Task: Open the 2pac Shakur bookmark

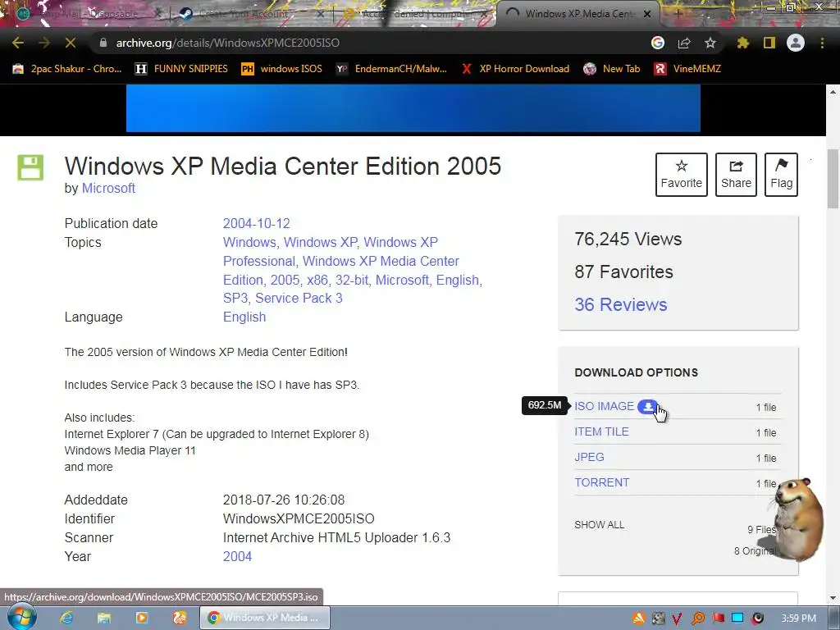Action: (67, 69)
